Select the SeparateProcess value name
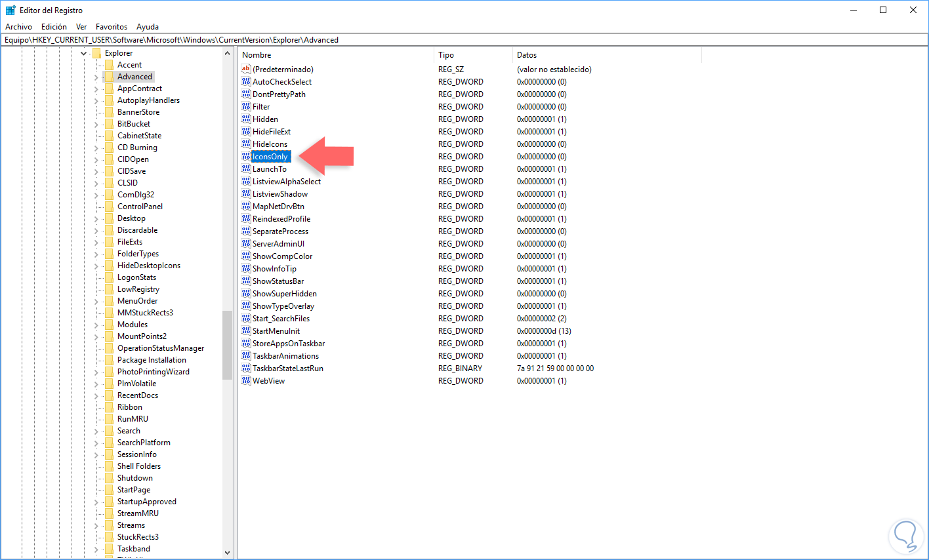The image size is (929, 560). (x=280, y=231)
